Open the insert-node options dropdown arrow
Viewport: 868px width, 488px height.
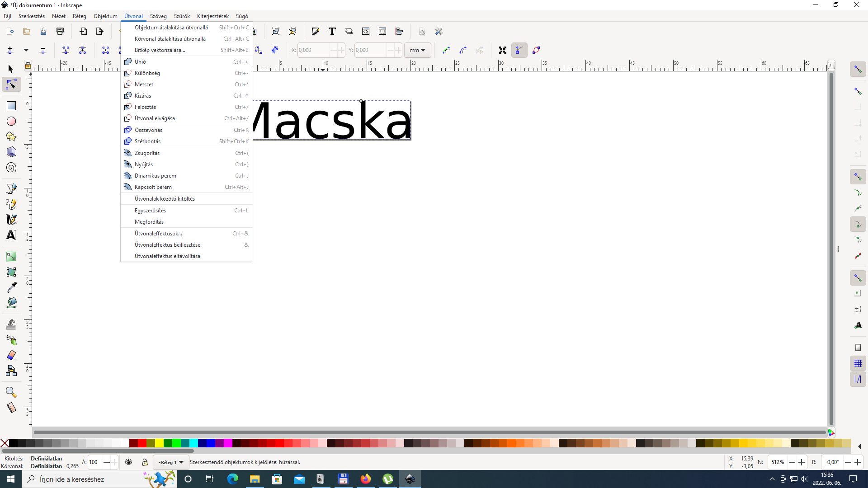point(26,50)
